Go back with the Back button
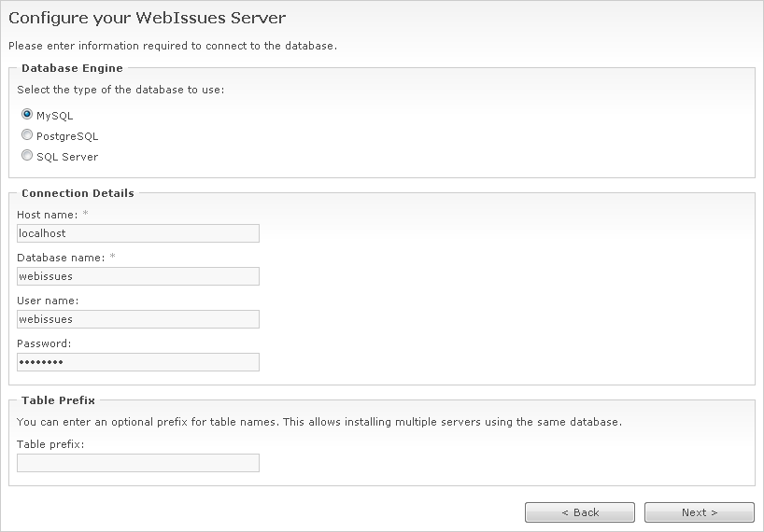The image size is (764, 532). [x=580, y=512]
